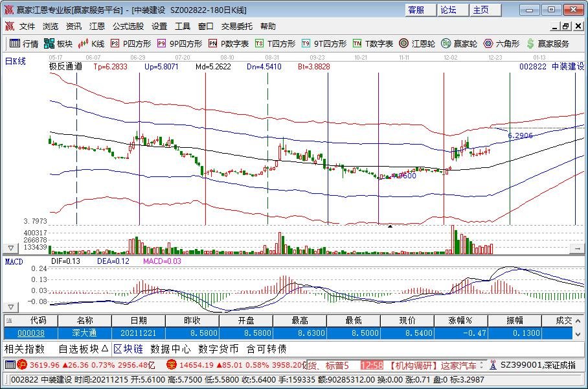The image size is (588, 389).
Task: Sort by 现价 column header
Action: [407, 320]
